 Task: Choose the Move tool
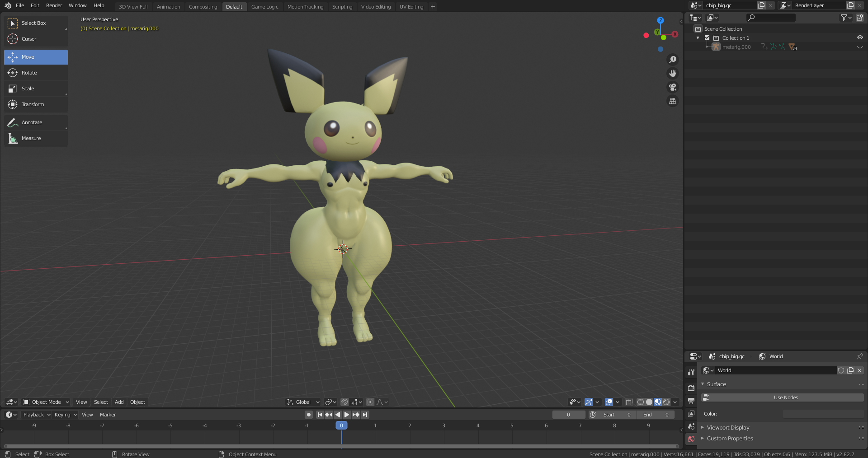[x=36, y=57]
